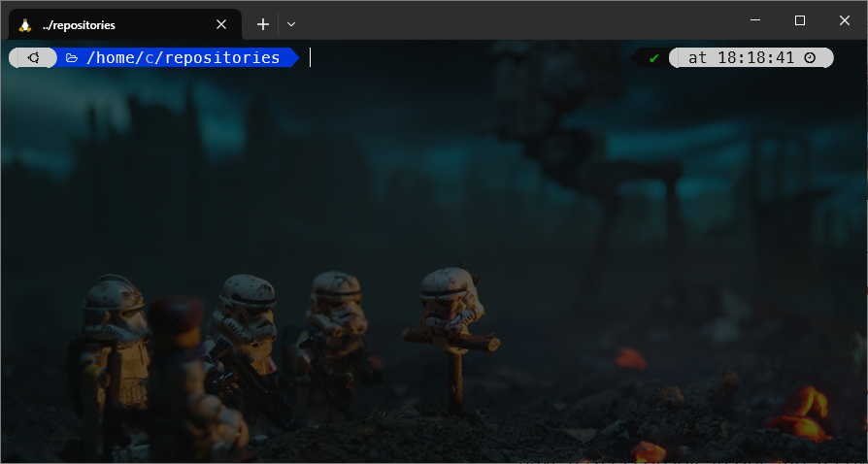Minimize the terminal window
The width and height of the screenshot is (868, 464).
(755, 20)
